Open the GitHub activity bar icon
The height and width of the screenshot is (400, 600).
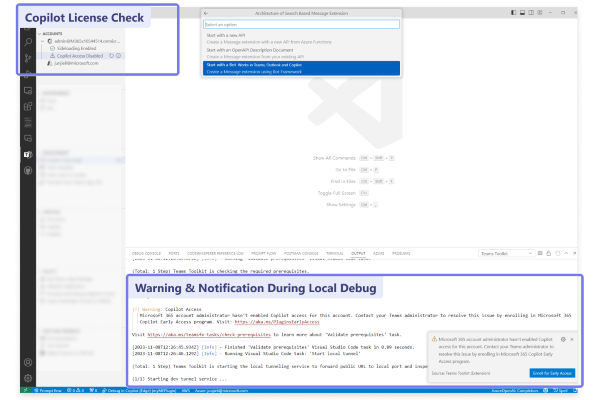pos(28,170)
